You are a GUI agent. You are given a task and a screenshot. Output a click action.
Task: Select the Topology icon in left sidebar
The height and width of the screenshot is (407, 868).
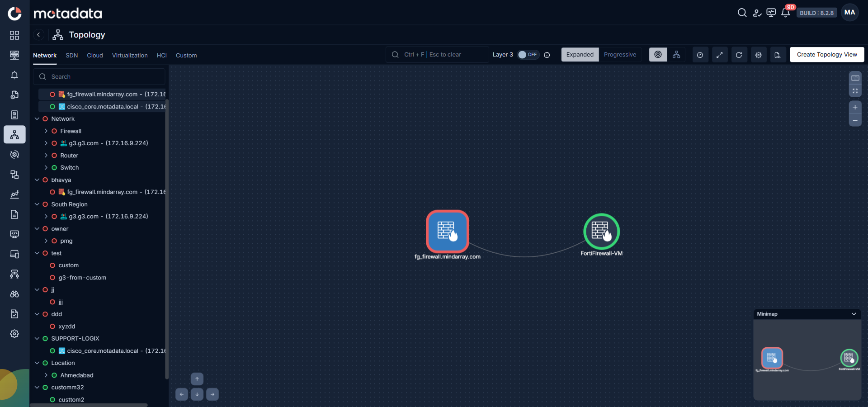tap(14, 135)
